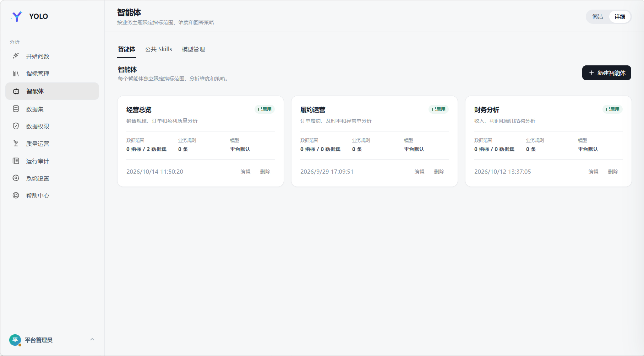
Task: Open the 模型管理 tab
Action: point(193,49)
